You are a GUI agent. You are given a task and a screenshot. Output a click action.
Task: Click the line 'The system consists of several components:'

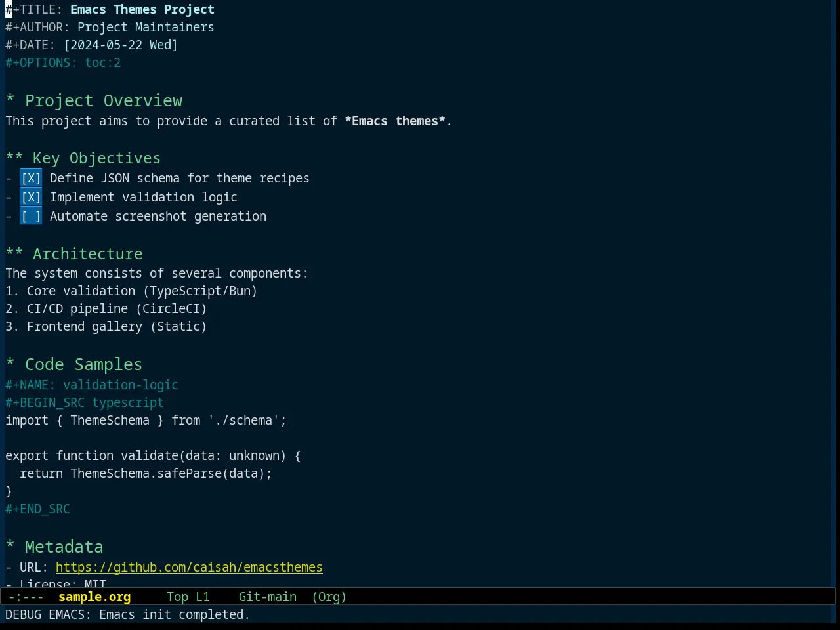pyautogui.click(x=157, y=273)
